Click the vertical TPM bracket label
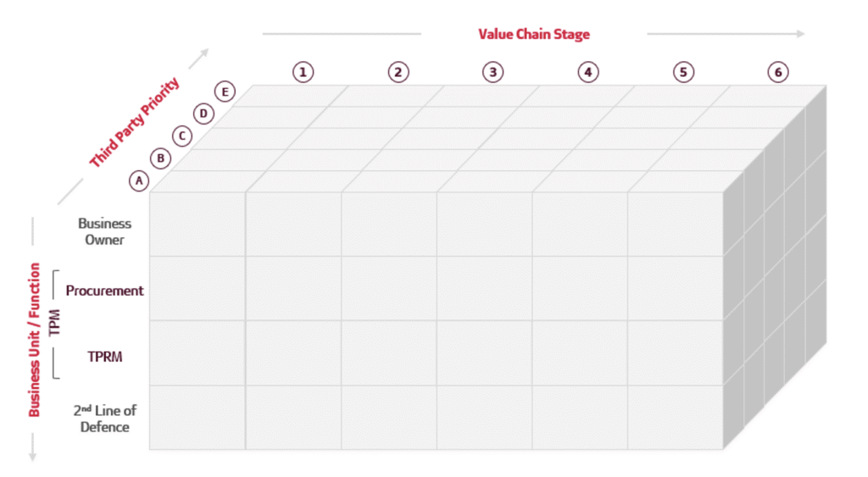This screenshot has height=477, width=868. (55, 324)
